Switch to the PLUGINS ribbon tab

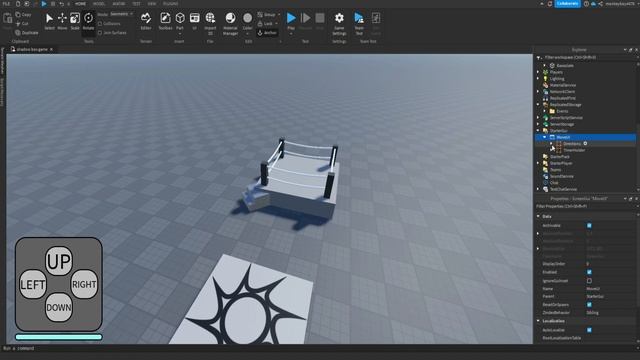(x=170, y=4)
